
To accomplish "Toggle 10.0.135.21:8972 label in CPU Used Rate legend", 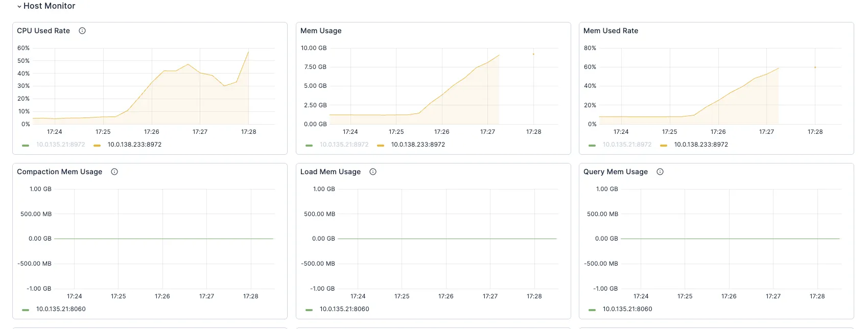I will [x=60, y=145].
